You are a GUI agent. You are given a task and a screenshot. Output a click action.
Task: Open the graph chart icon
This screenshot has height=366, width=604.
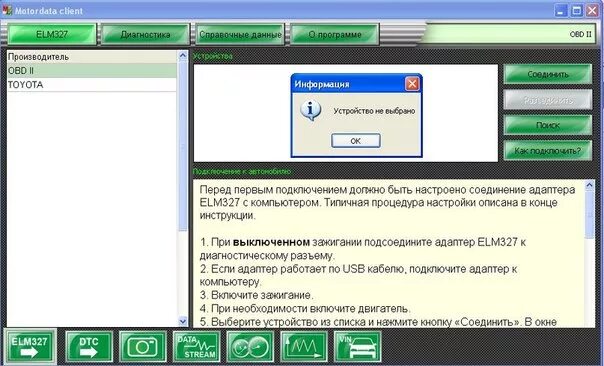304,347
